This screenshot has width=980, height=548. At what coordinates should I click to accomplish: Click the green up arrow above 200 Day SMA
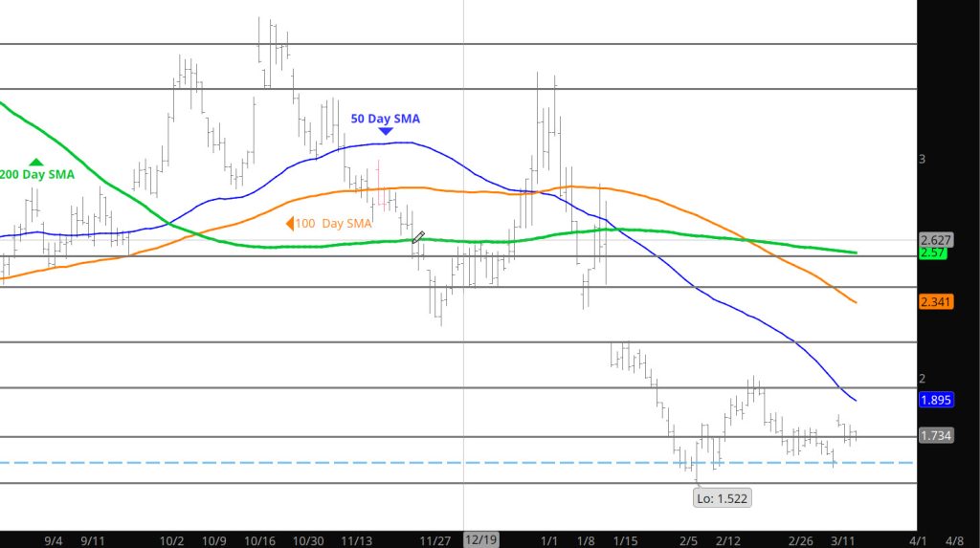point(36,162)
